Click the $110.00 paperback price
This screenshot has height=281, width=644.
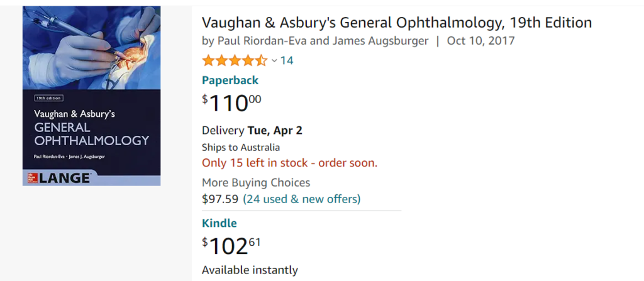tap(231, 102)
